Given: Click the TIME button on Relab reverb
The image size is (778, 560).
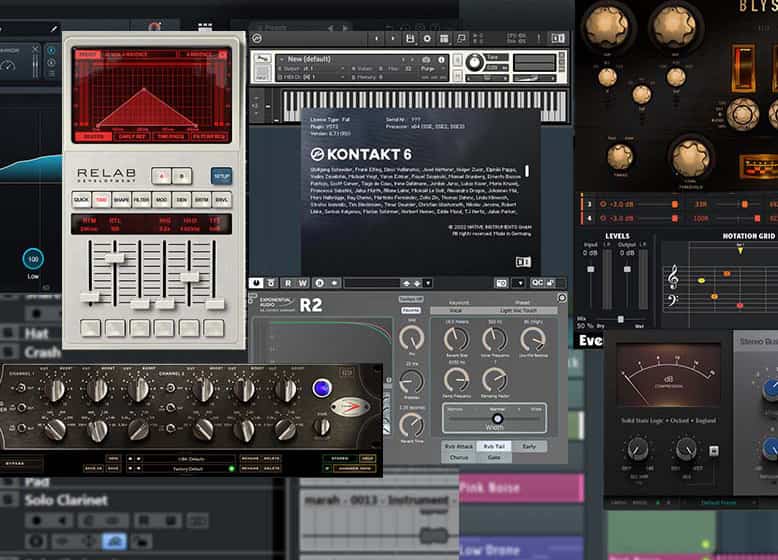Looking at the screenshot, I should (101, 200).
